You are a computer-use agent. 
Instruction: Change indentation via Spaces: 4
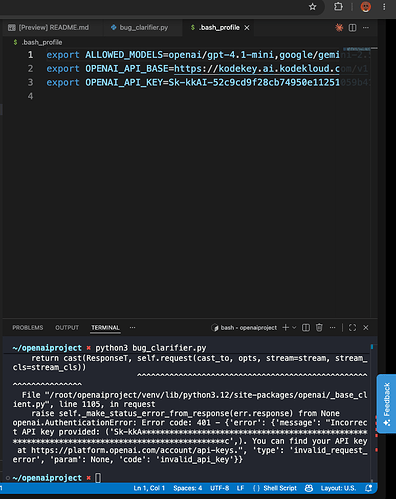(188, 488)
